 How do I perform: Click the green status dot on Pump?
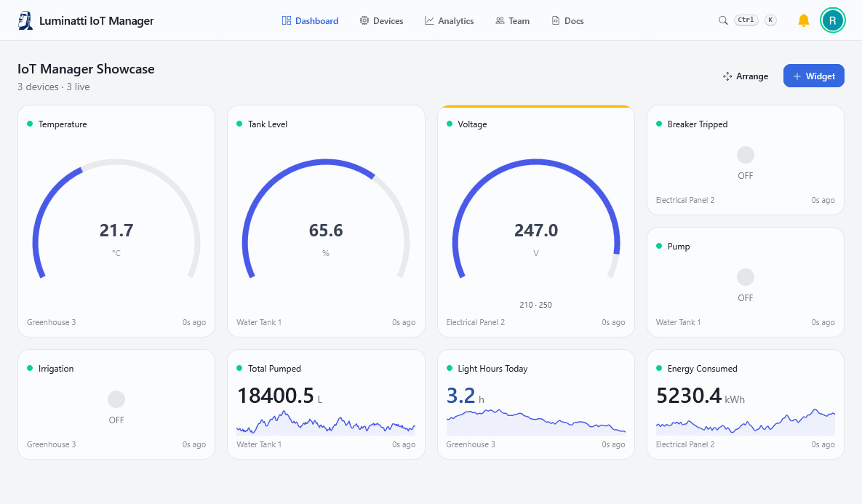coord(659,246)
